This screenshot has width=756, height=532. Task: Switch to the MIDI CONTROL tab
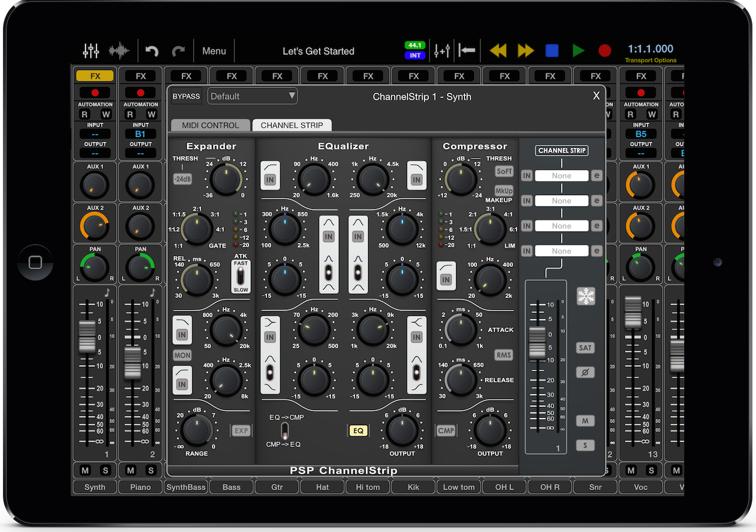(x=210, y=125)
